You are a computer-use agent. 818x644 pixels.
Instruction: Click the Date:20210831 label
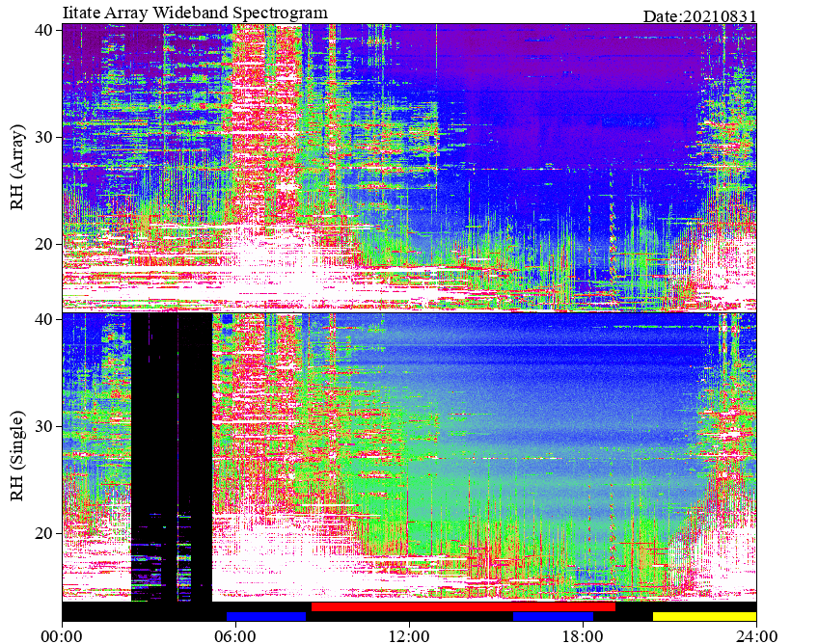click(x=699, y=16)
